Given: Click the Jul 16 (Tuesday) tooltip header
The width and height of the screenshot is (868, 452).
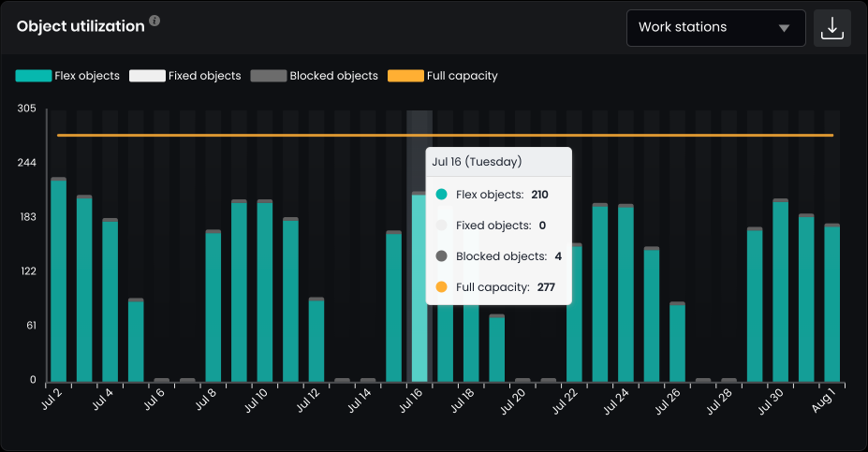Looking at the screenshot, I should point(477,162).
